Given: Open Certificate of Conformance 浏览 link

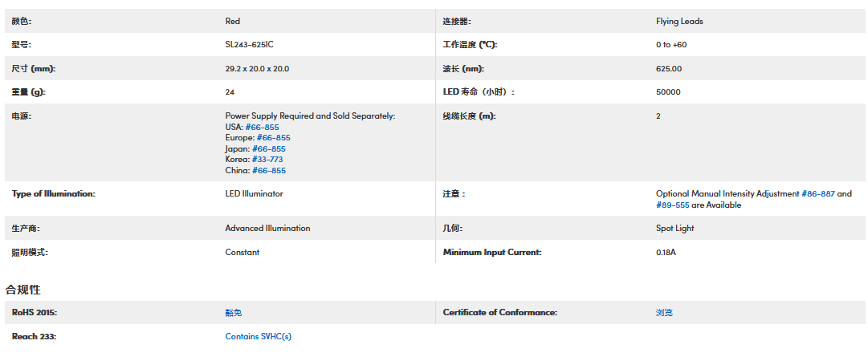Looking at the screenshot, I should click(x=664, y=312).
